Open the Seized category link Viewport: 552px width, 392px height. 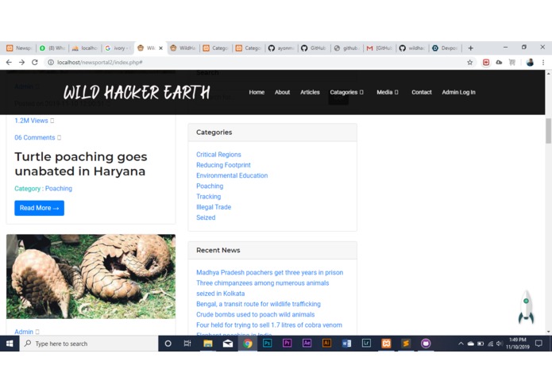click(x=206, y=217)
